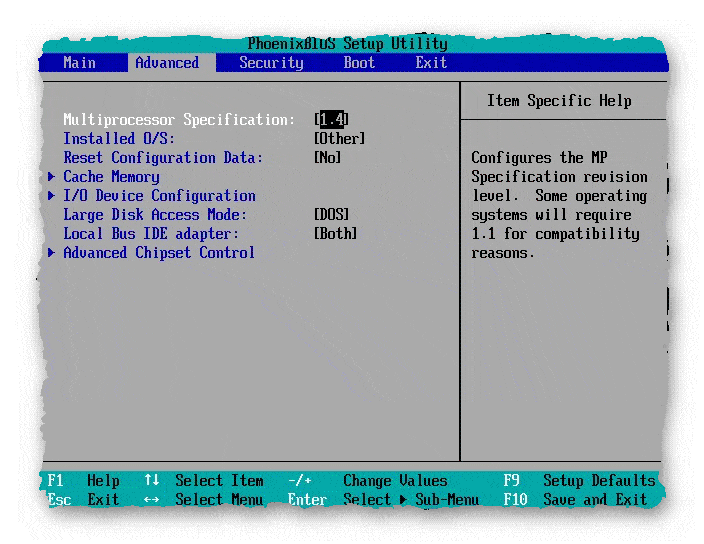Select the Advanced menu tab
Viewport: 704px width, 544px height.
point(167,62)
